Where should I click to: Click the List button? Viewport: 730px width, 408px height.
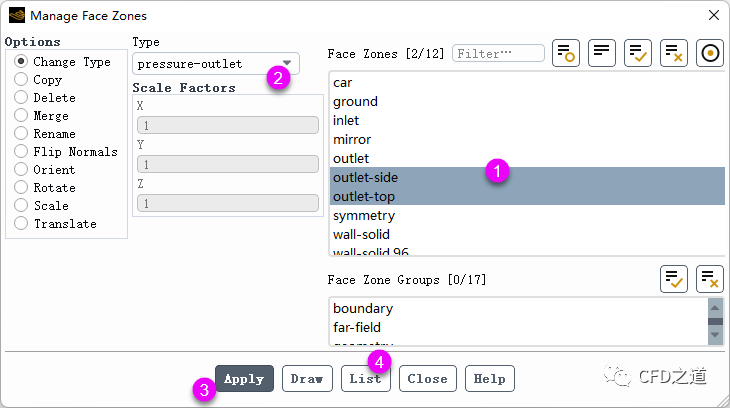pyautogui.click(x=365, y=379)
